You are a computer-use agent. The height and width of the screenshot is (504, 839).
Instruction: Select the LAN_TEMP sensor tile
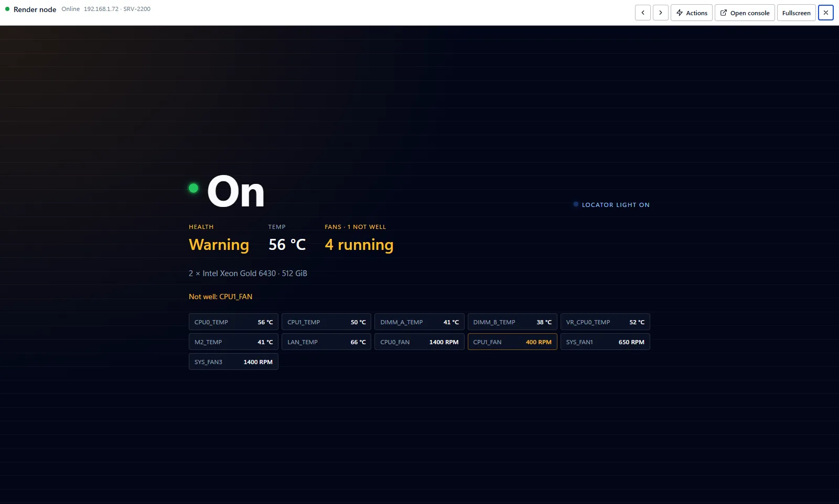tap(326, 342)
